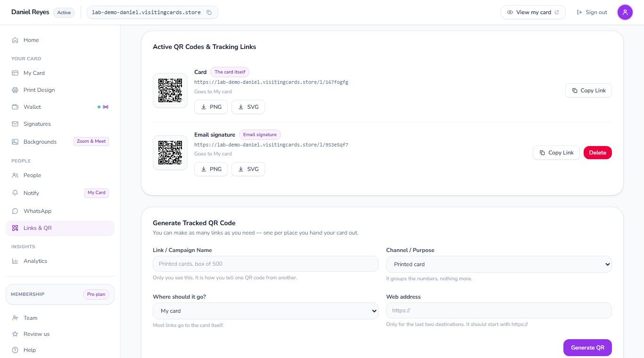Click the lab-demo-daniel.visitingcards.store domain

tap(146, 12)
